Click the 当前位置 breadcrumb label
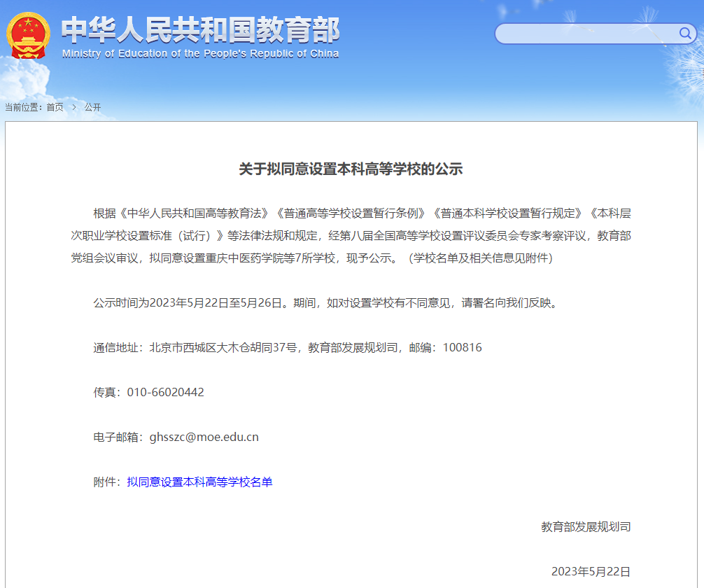The height and width of the screenshot is (588, 704). tap(24, 107)
